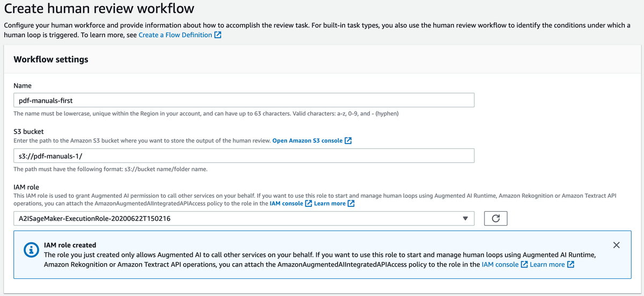Click external icon after IAM console in blue alert
This screenshot has height=296, width=644.
click(x=524, y=264)
